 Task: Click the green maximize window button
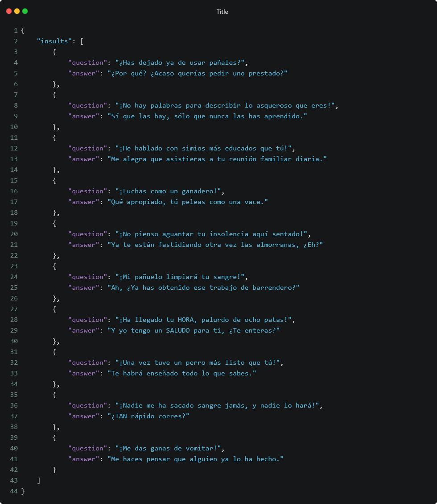pyautogui.click(x=25, y=11)
